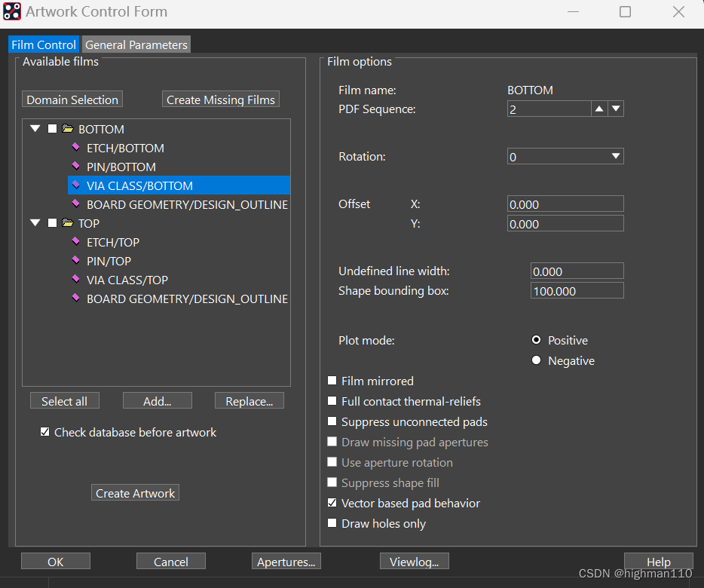Click the Artwork Control Form title icon
The image size is (704, 588).
click(x=12, y=12)
